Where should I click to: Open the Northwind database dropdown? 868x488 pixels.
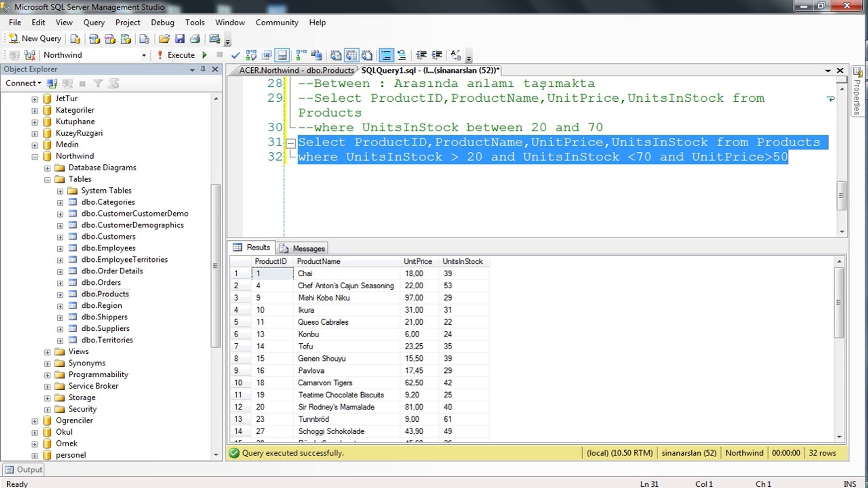pyautogui.click(x=144, y=55)
